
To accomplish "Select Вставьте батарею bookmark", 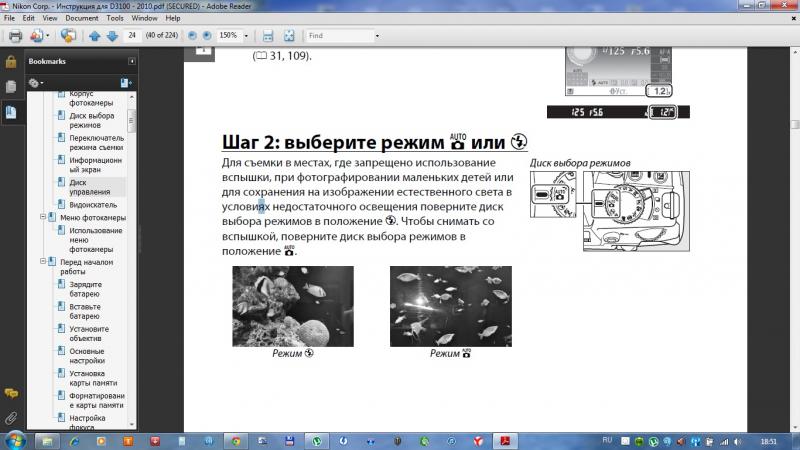I will coord(85,311).
